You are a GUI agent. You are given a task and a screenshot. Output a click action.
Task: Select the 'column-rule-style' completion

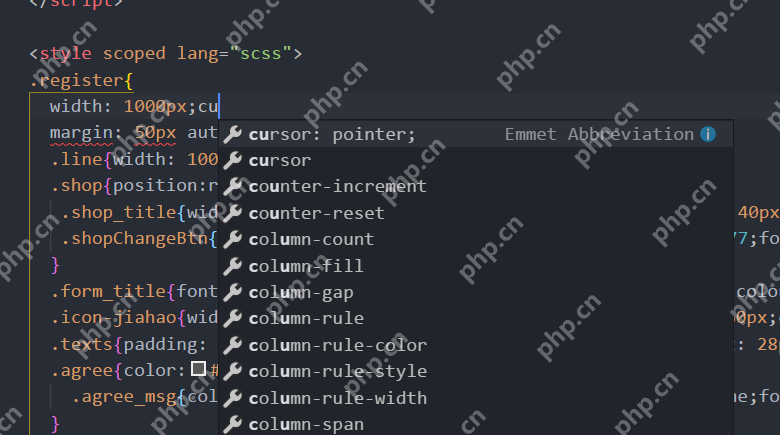click(476, 371)
